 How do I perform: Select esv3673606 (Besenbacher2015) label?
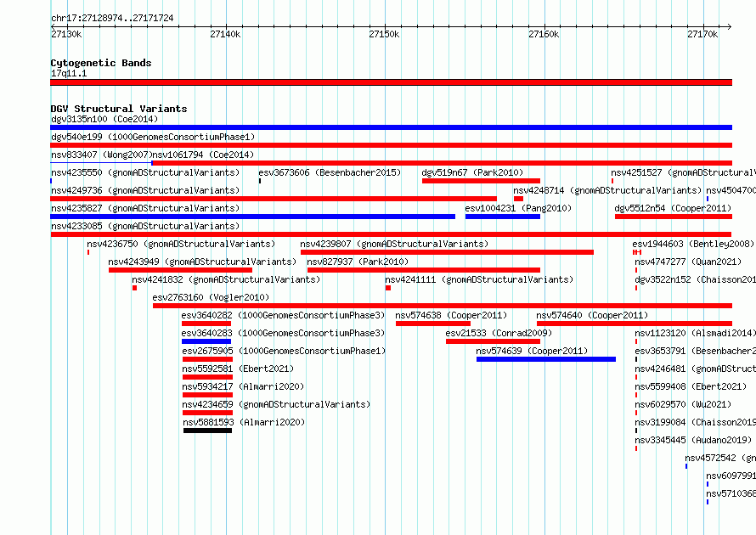pyautogui.click(x=330, y=172)
